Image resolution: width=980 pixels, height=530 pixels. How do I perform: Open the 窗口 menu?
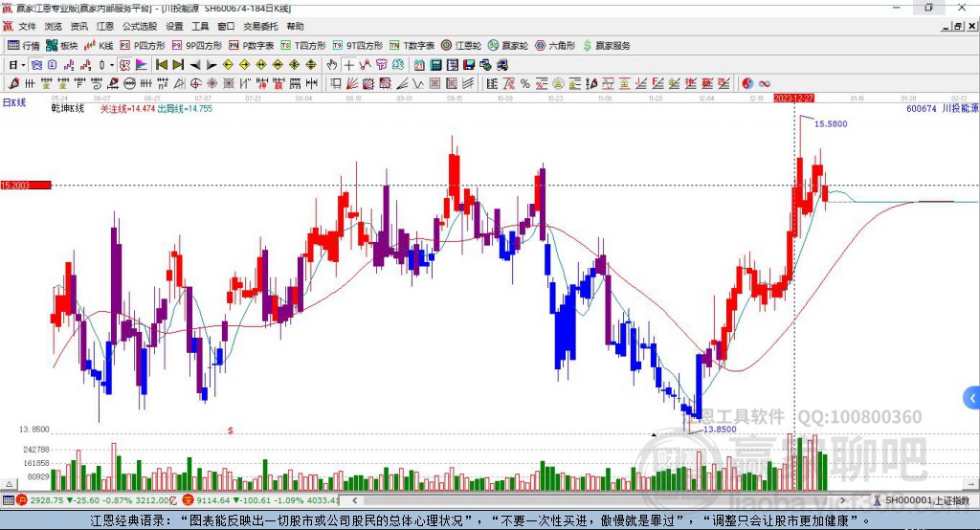click(226, 26)
